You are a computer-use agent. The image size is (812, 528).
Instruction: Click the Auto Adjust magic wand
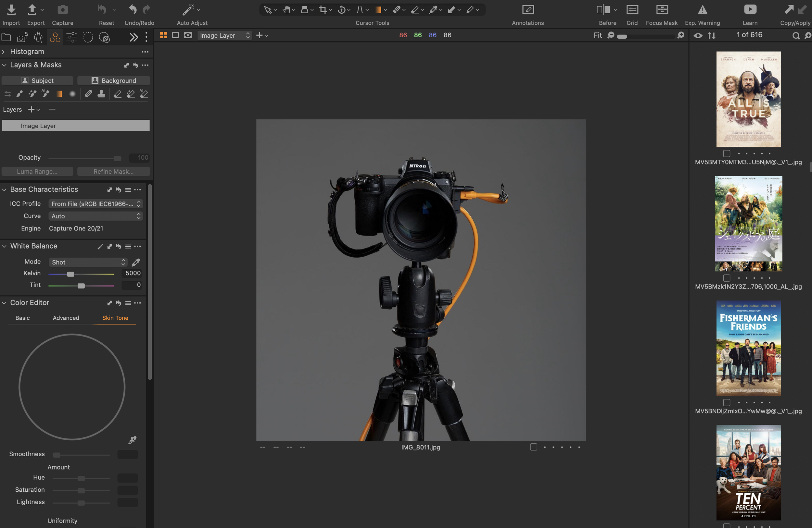pos(188,10)
